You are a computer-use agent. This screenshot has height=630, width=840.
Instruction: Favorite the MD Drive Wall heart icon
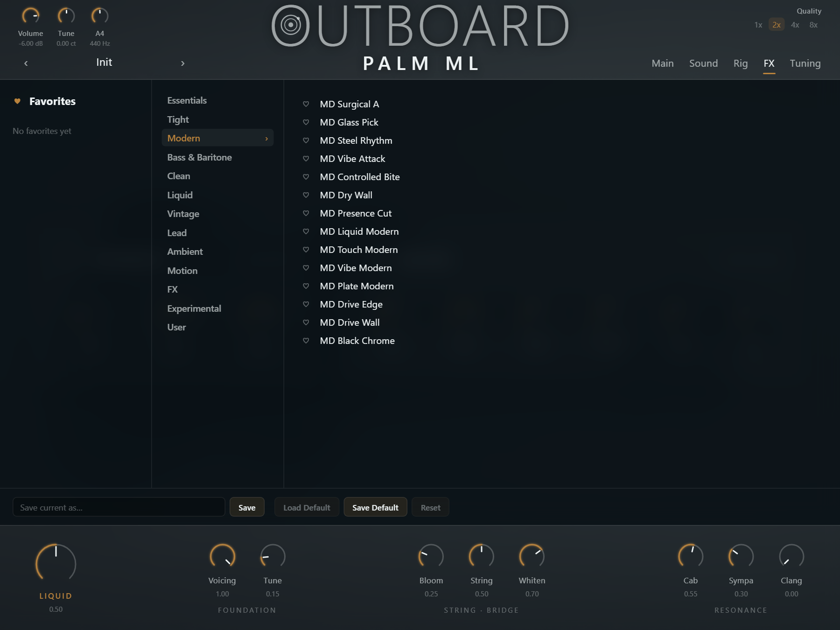click(x=306, y=322)
